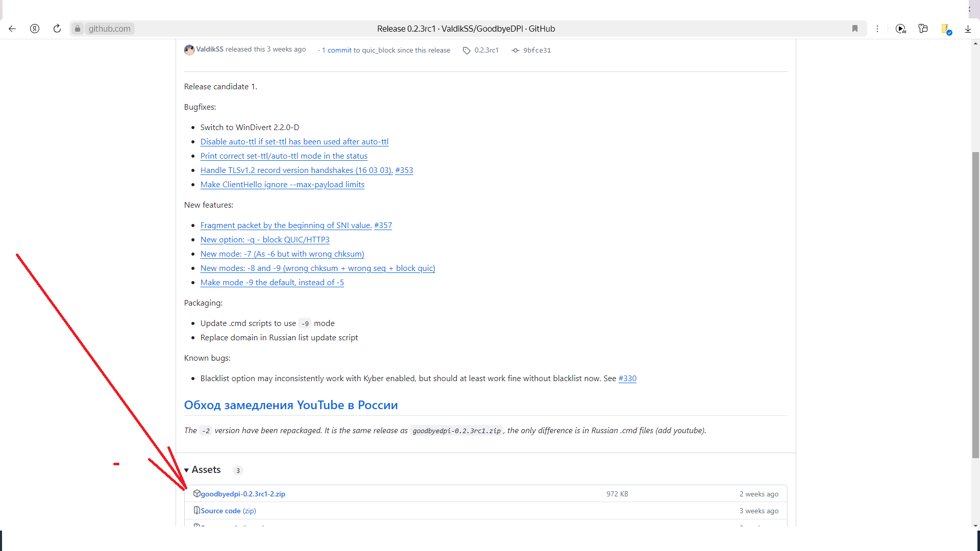
Task: Download Source code (zip)
Action: coord(220,511)
